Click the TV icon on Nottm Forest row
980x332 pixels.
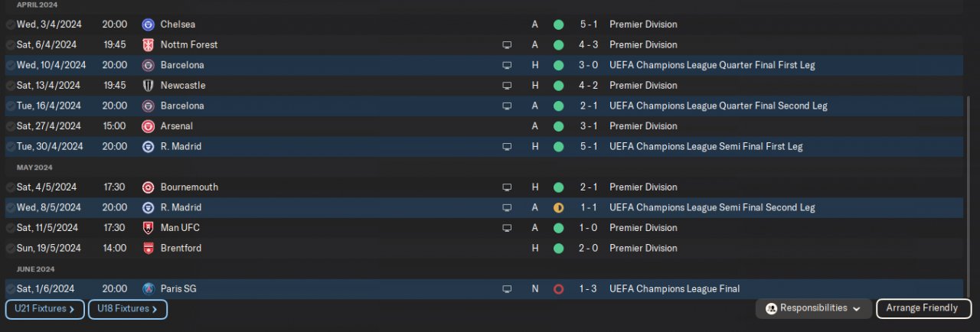pyautogui.click(x=506, y=45)
